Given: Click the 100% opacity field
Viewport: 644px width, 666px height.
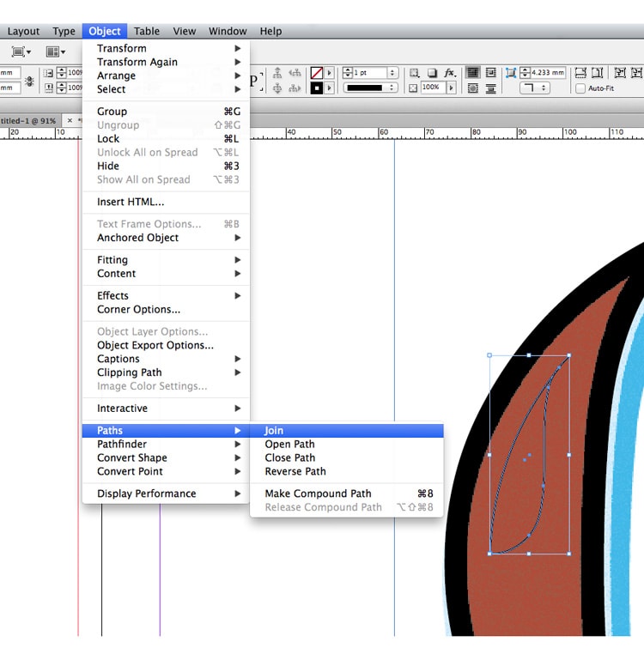Looking at the screenshot, I should (x=433, y=88).
